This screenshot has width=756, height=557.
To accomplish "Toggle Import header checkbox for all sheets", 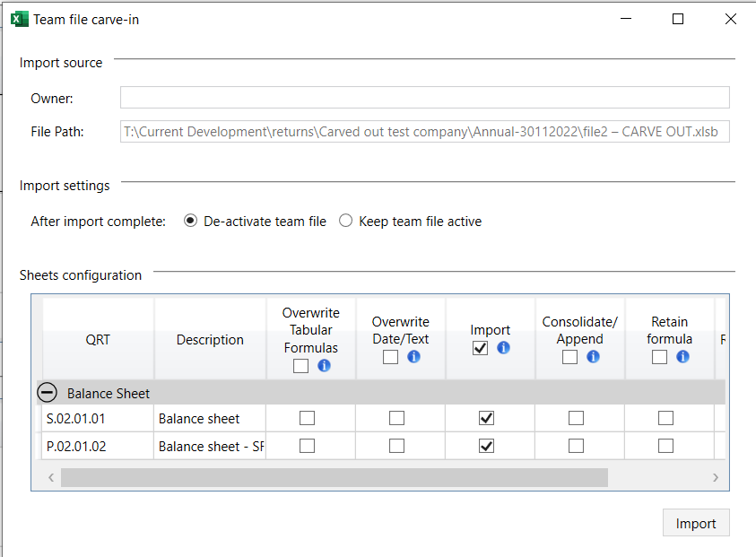I will (x=480, y=348).
